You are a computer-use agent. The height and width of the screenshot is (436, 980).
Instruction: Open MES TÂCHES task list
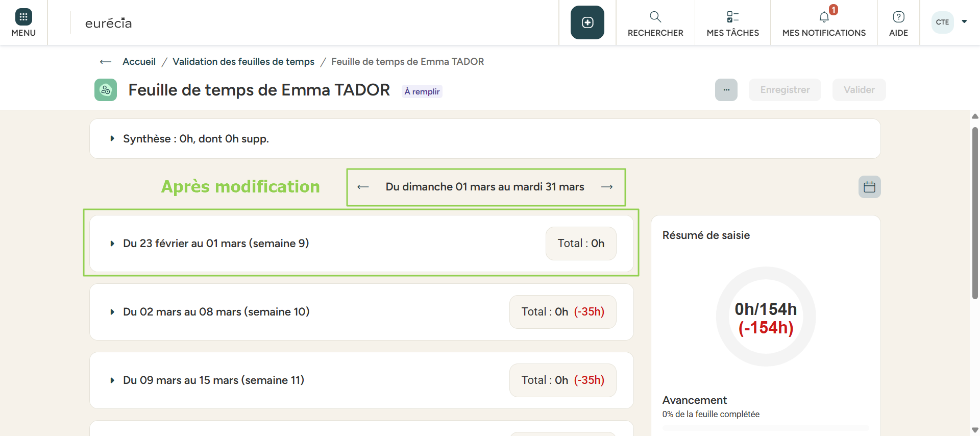coord(732,17)
